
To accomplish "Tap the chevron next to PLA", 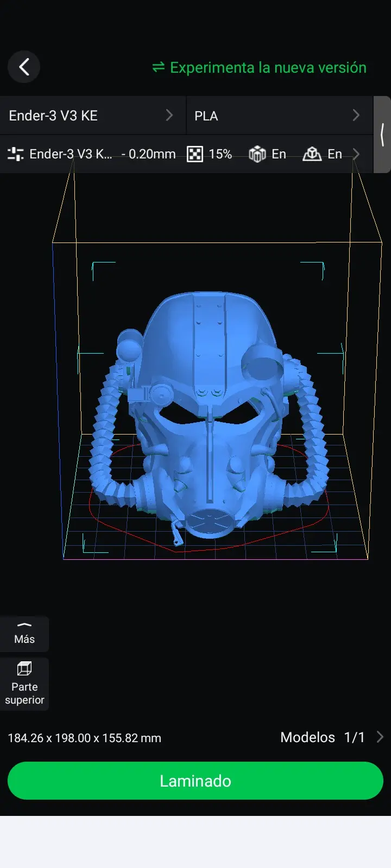I will [x=356, y=115].
